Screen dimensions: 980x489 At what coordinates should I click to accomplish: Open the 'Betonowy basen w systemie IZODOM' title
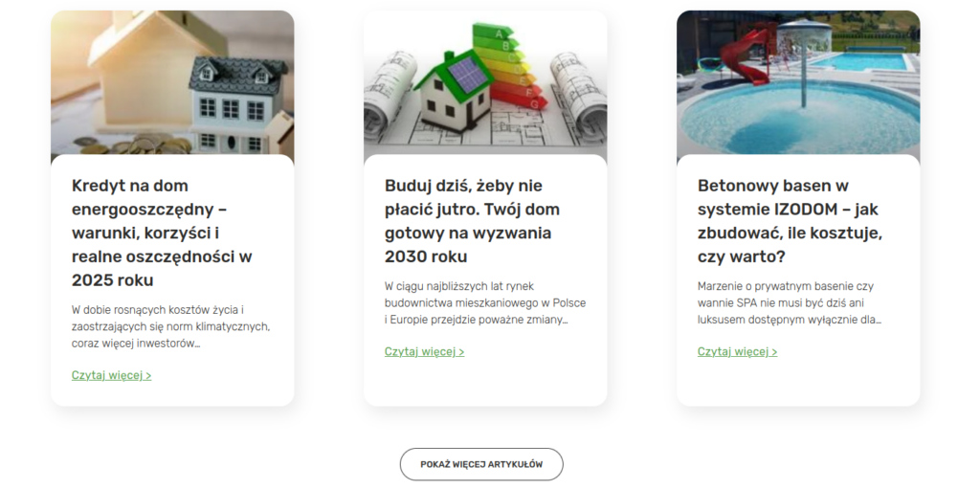[790, 221]
